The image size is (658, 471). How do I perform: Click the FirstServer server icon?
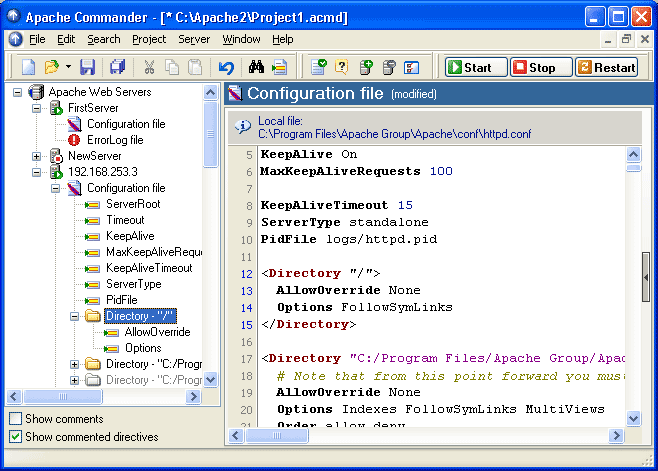pos(56,108)
